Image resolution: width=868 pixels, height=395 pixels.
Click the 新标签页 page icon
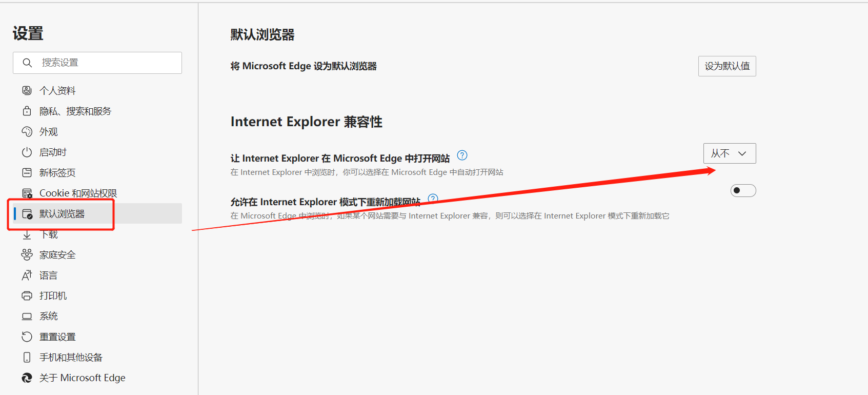27,172
